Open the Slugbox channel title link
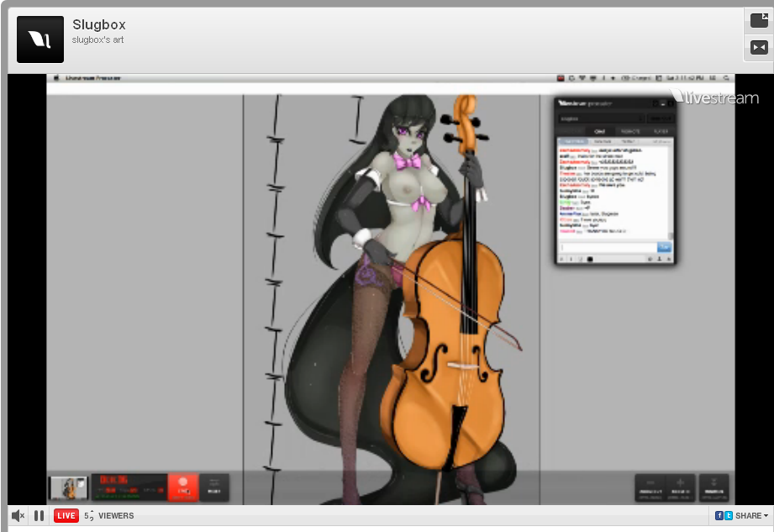The image size is (774, 532). click(x=99, y=24)
